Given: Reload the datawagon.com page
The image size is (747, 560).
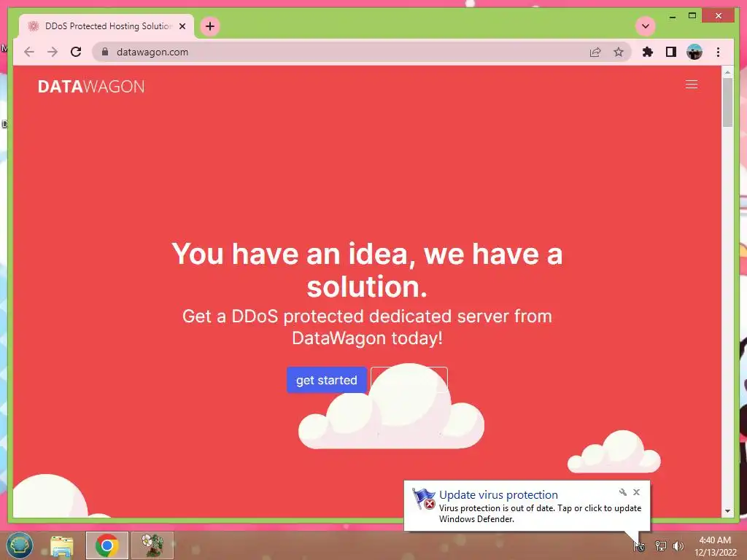Looking at the screenshot, I should tap(76, 52).
